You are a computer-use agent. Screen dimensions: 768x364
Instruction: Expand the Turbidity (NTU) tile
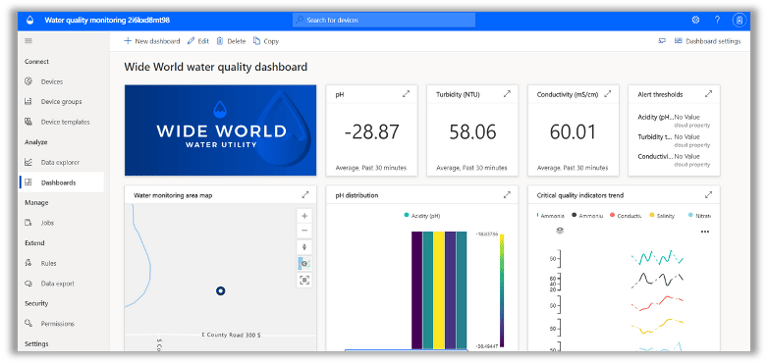click(507, 94)
